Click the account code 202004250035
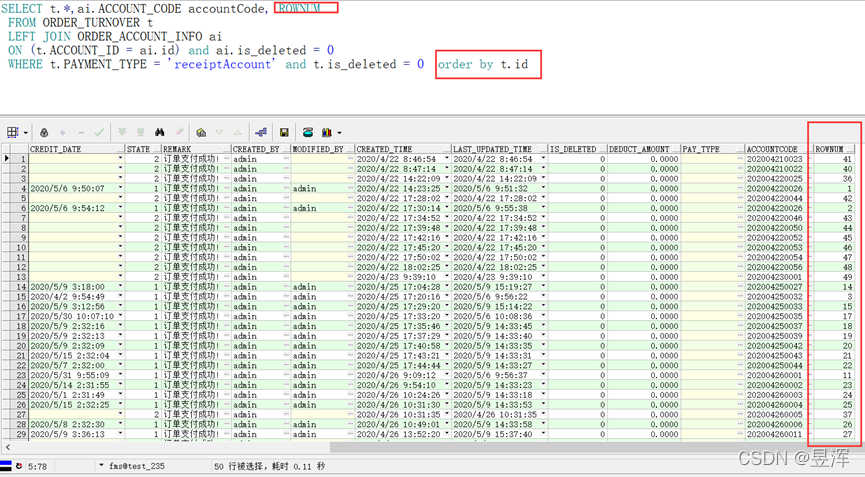The image size is (865, 477). point(775,316)
